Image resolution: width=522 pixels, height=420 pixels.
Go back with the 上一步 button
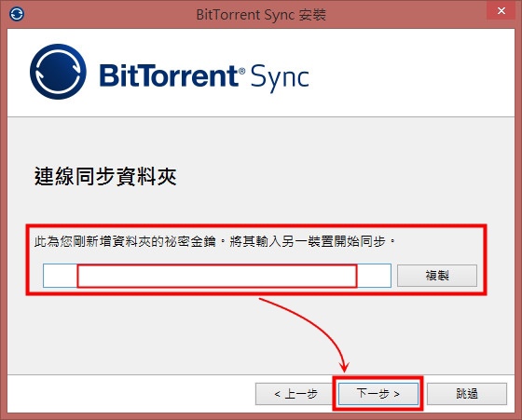click(295, 394)
